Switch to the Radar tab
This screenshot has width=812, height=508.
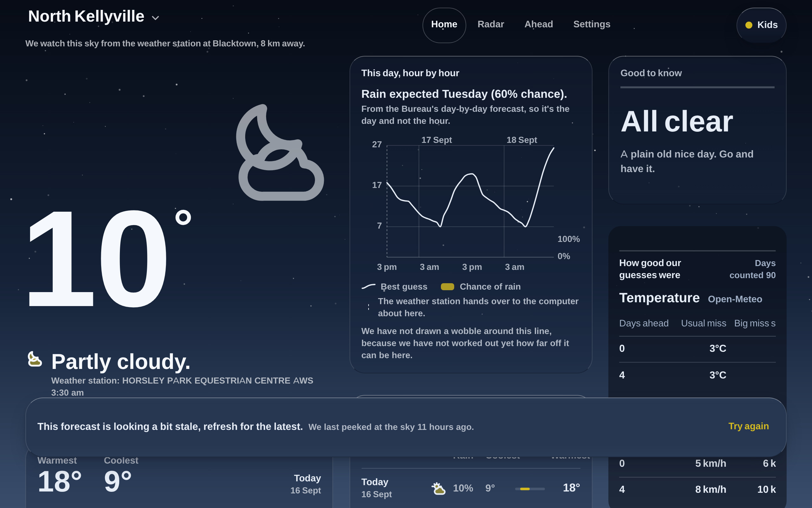[x=491, y=24]
